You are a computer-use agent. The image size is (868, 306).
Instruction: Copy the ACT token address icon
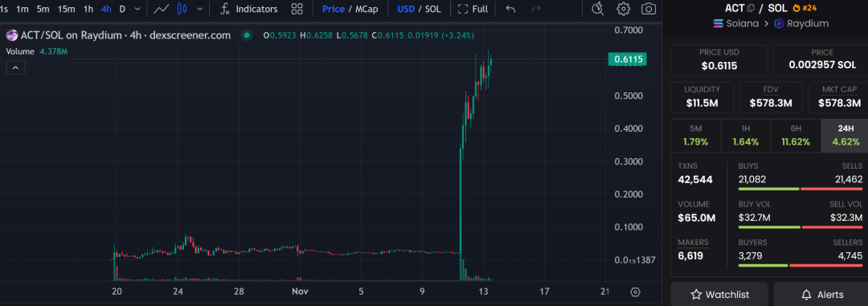click(x=751, y=8)
